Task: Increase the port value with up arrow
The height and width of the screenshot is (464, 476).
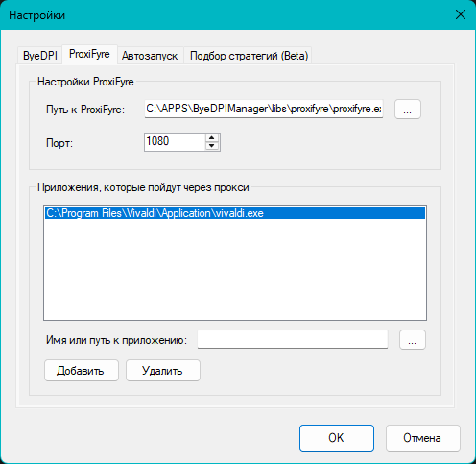Action: point(211,138)
